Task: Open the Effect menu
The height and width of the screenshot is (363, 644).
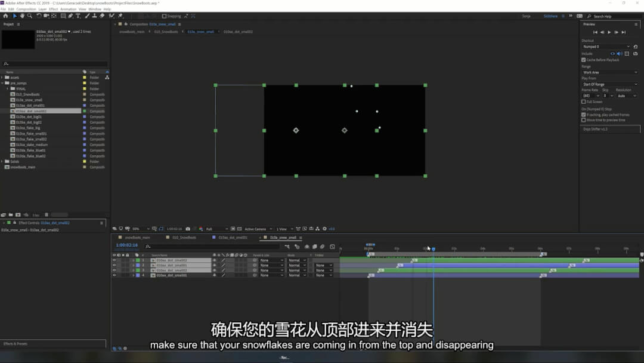Action: (x=54, y=9)
